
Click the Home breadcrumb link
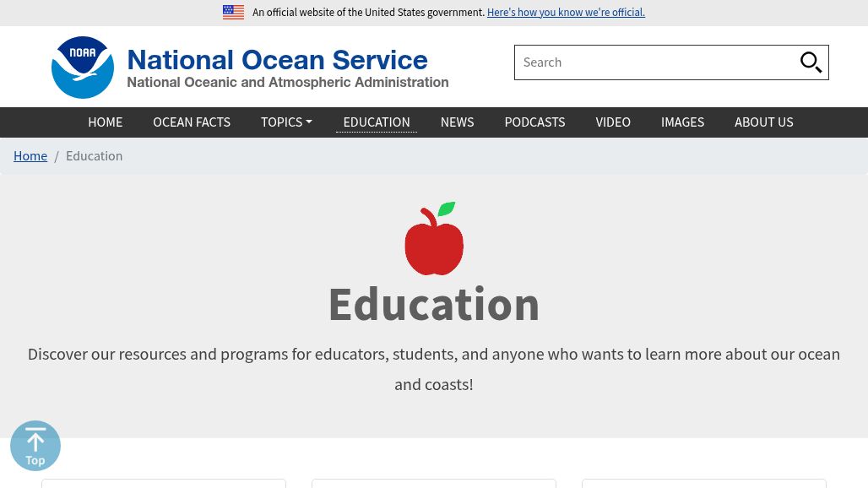[x=30, y=155]
